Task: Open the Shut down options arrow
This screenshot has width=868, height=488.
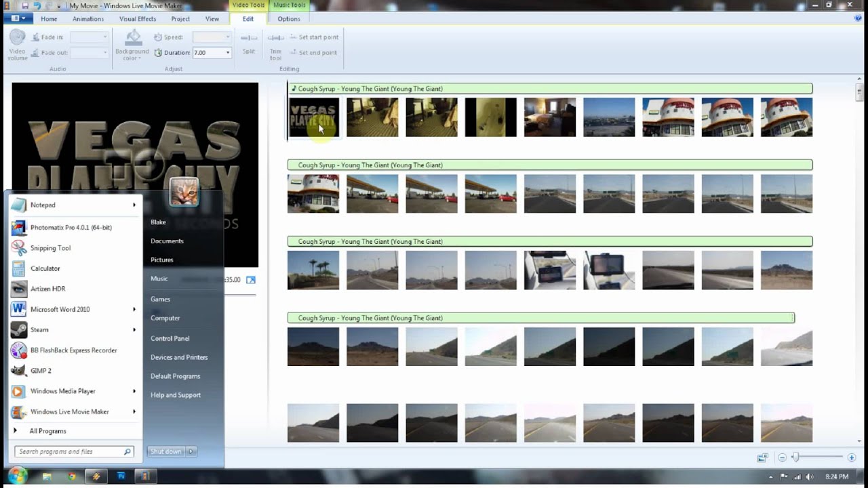Action: 191,451
